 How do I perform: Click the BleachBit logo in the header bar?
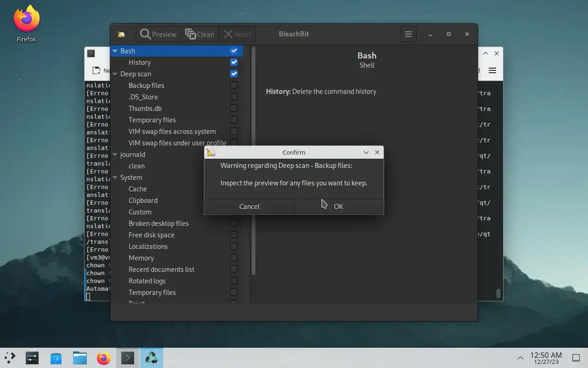click(x=121, y=34)
